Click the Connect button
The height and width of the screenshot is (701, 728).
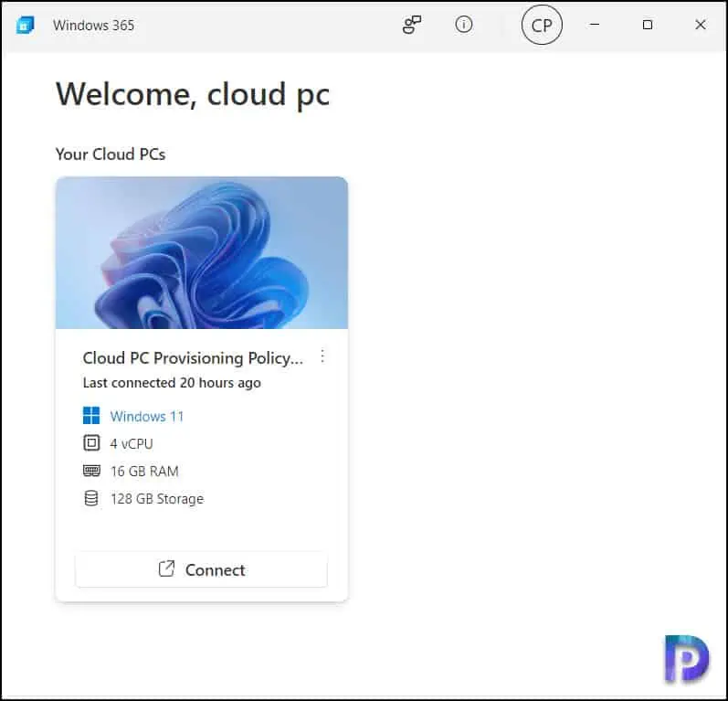tap(202, 569)
